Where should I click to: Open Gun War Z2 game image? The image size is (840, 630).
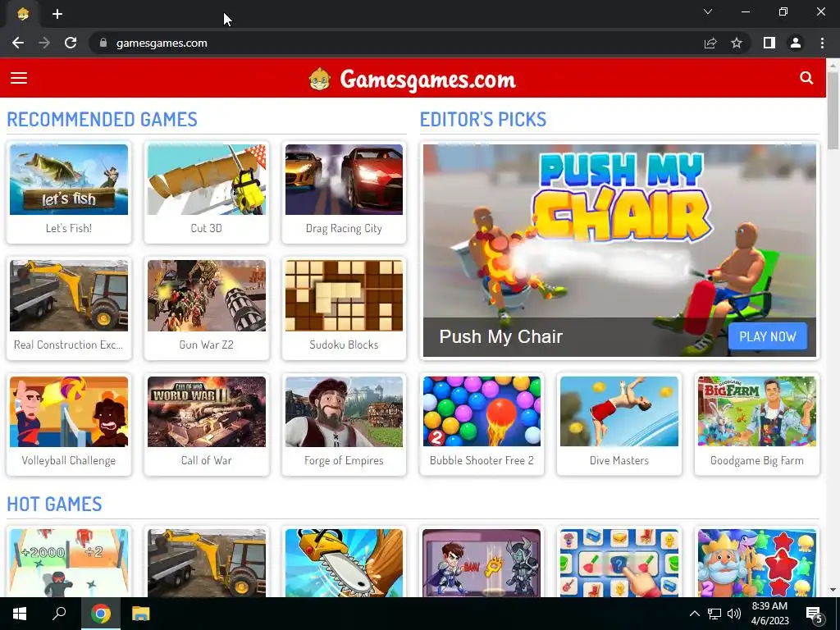click(x=206, y=295)
